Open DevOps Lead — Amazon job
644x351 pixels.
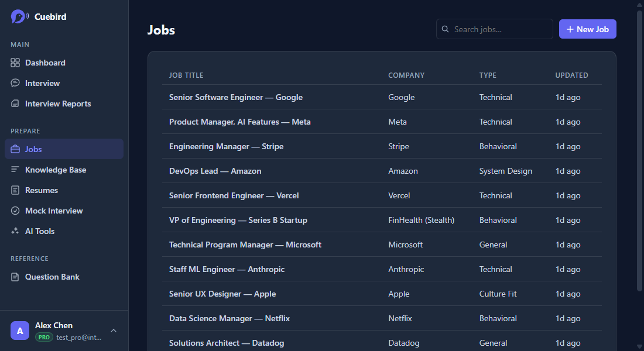[382, 171]
